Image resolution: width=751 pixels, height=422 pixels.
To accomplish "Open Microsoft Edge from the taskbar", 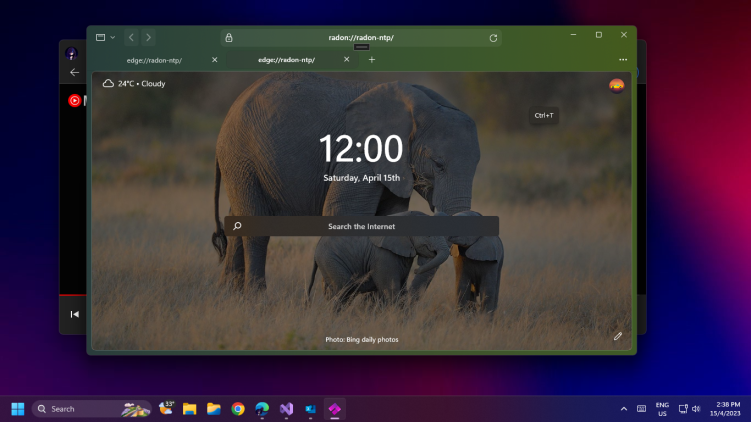I will click(262, 409).
